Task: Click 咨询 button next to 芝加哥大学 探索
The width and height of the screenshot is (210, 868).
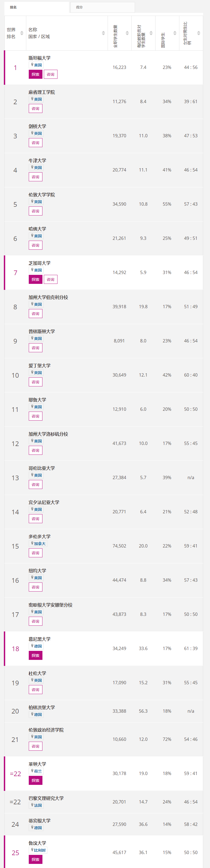Action: pyautogui.click(x=51, y=279)
